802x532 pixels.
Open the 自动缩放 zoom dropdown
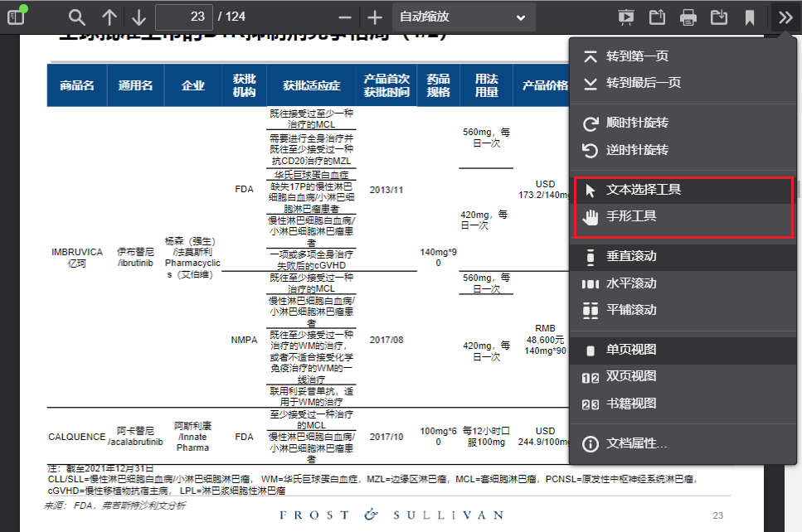click(x=464, y=17)
